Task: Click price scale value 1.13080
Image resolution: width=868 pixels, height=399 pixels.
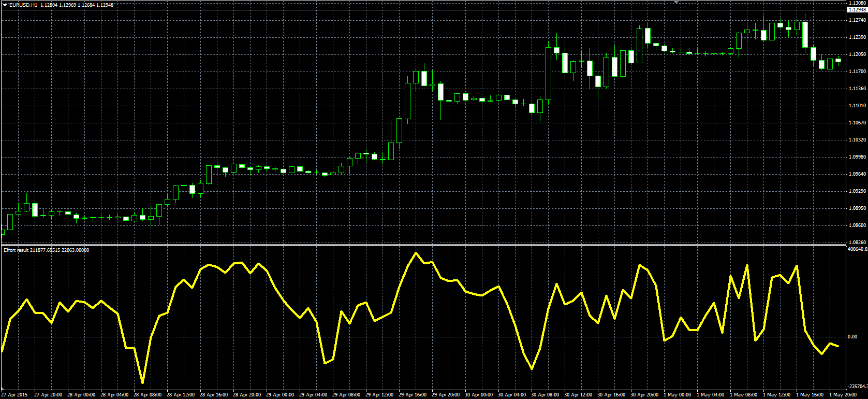Action: pyautogui.click(x=858, y=3)
